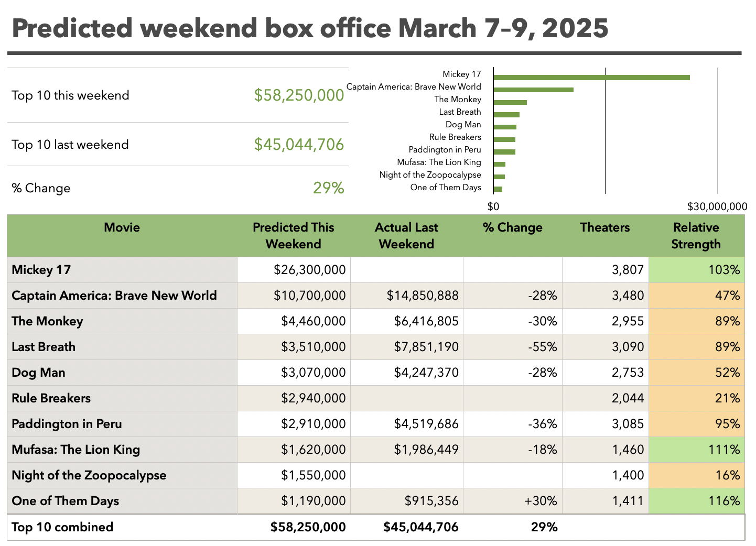Select the 47% relative strength cell
The width and height of the screenshot is (756, 546).
click(x=697, y=296)
